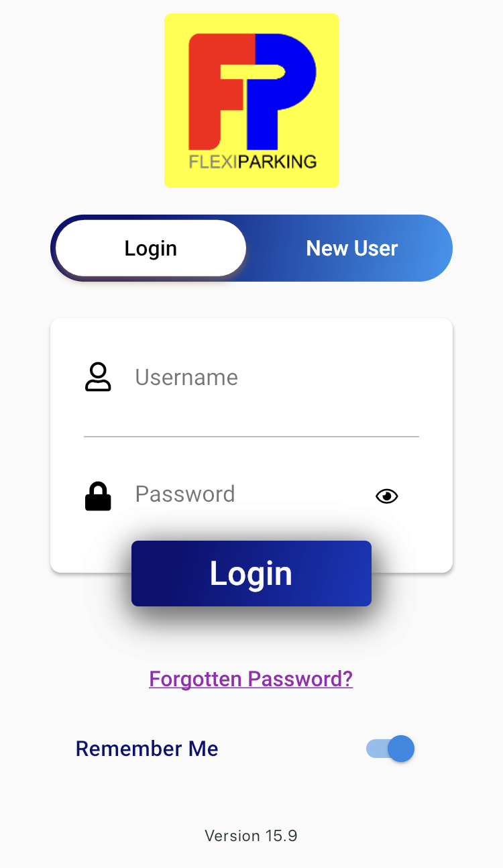The width and height of the screenshot is (503, 868).
Task: Click the light blue track of Remember Me switch
Action: coord(374,749)
